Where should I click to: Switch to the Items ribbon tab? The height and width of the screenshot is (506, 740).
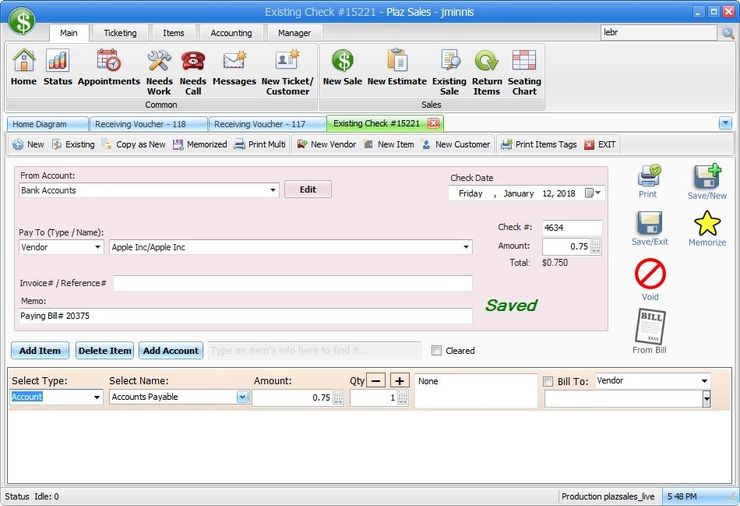click(x=173, y=33)
